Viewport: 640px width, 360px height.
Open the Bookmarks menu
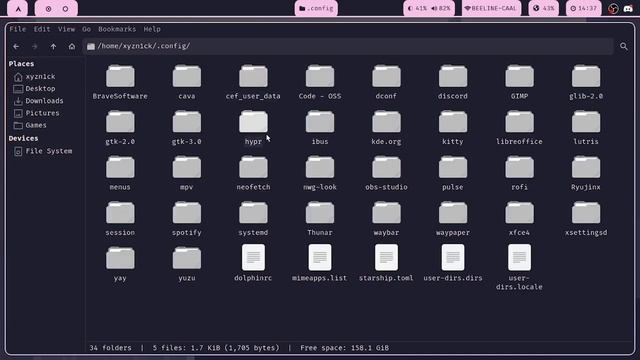(x=117, y=29)
